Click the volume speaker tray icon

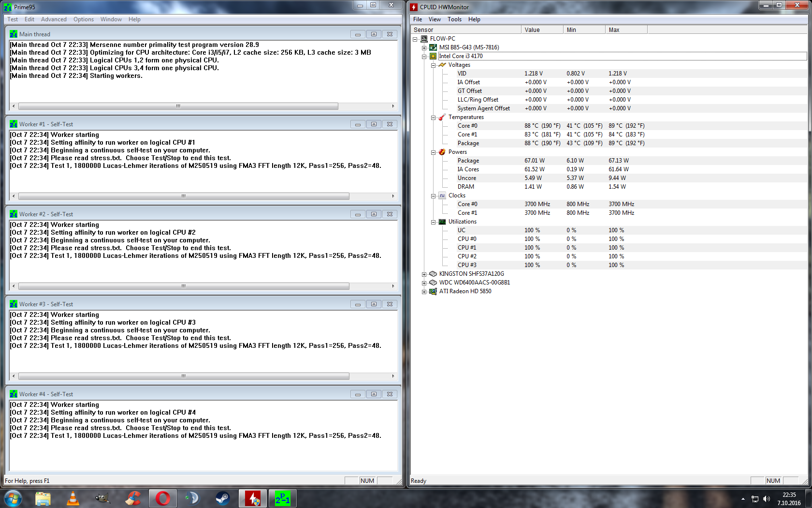click(x=767, y=499)
